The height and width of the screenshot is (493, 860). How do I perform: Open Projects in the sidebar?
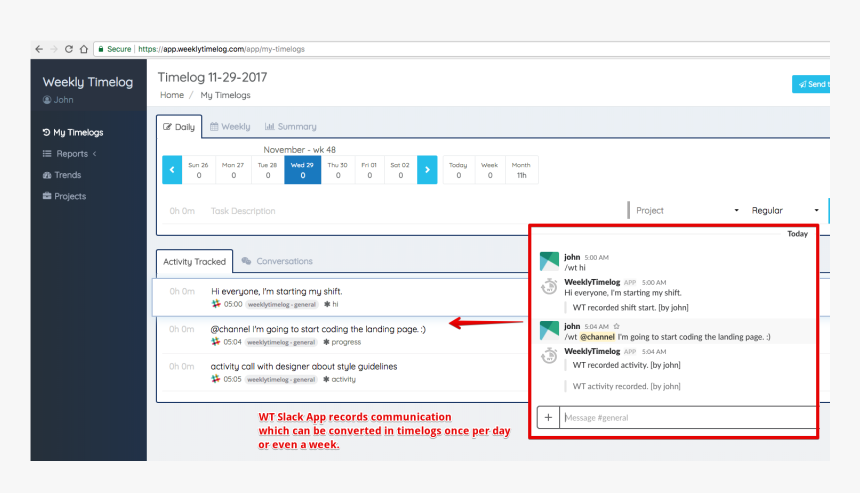coord(64,196)
